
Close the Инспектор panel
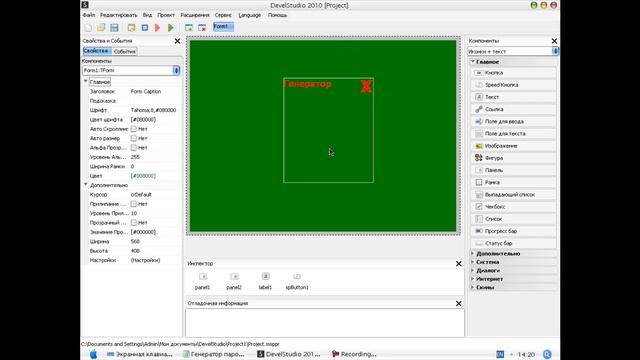click(458, 264)
